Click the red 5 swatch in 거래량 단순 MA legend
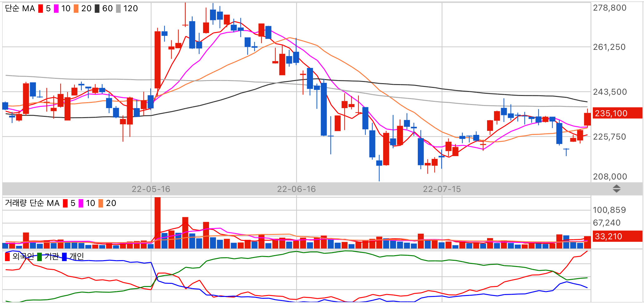The image size is (644, 305). [x=65, y=203]
